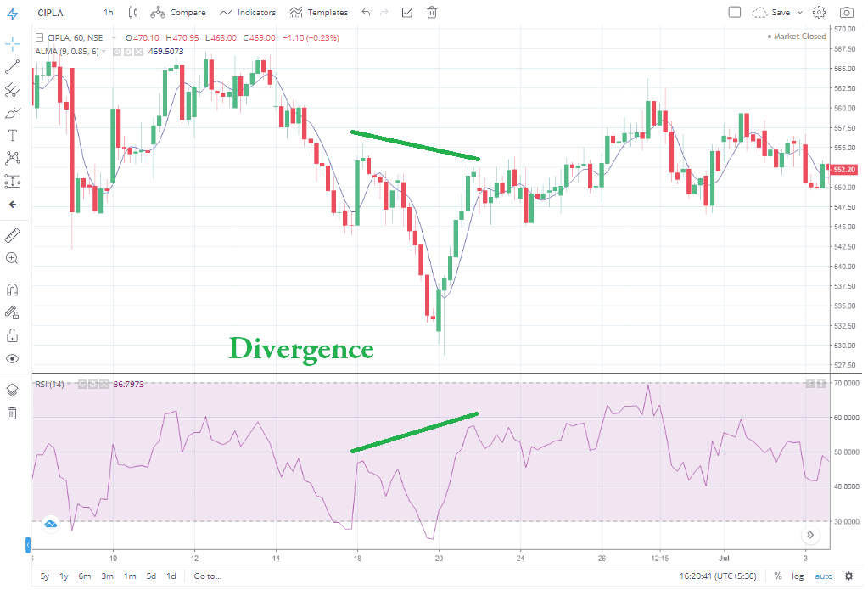Open the XABCD pattern tools

(x=12, y=159)
